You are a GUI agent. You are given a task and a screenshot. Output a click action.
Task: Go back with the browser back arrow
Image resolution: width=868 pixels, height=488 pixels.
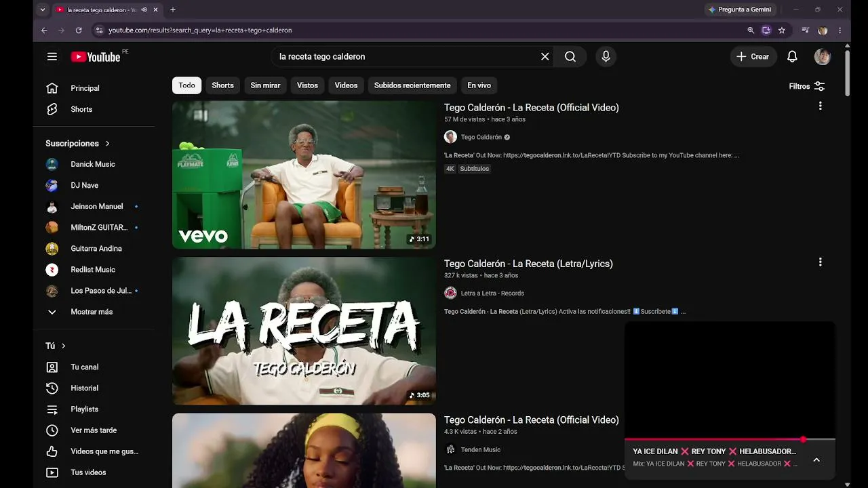coord(44,30)
